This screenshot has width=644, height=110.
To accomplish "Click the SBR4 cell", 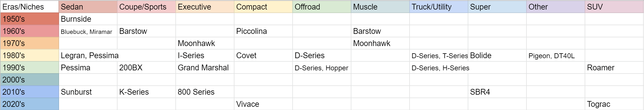I will tap(497, 92).
